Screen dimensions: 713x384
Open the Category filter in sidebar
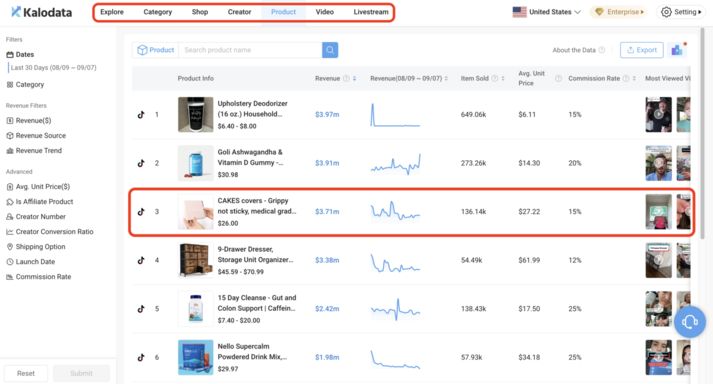[x=25, y=84]
